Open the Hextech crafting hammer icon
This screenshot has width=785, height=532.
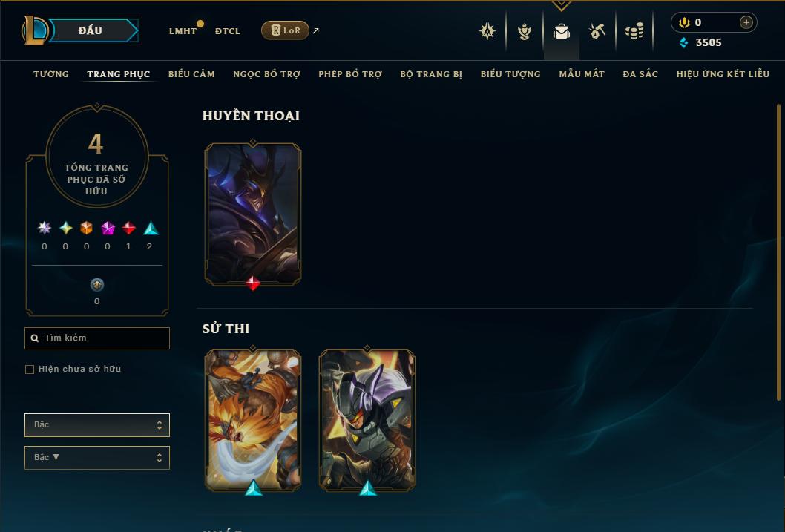pyautogui.click(x=597, y=31)
